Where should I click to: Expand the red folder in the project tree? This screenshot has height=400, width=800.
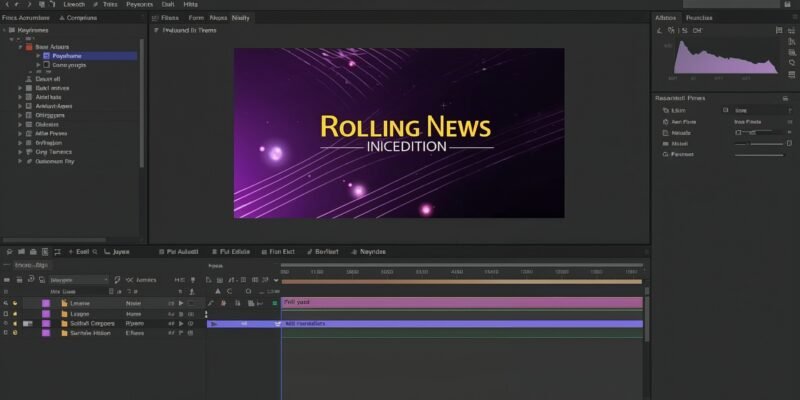click(x=19, y=46)
